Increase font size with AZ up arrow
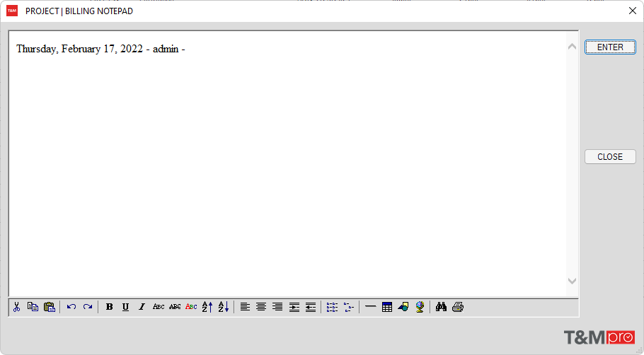The image size is (644, 355). click(x=207, y=307)
